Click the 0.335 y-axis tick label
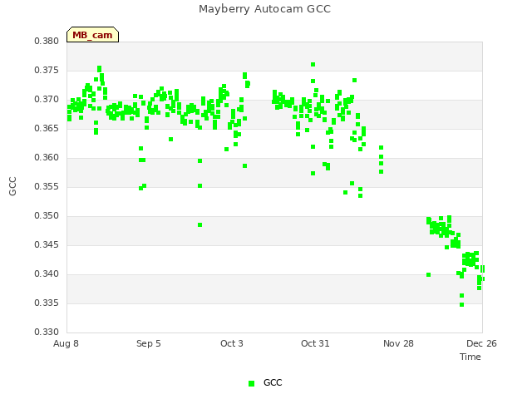This screenshot has height=399, width=532. pyautogui.click(x=47, y=303)
